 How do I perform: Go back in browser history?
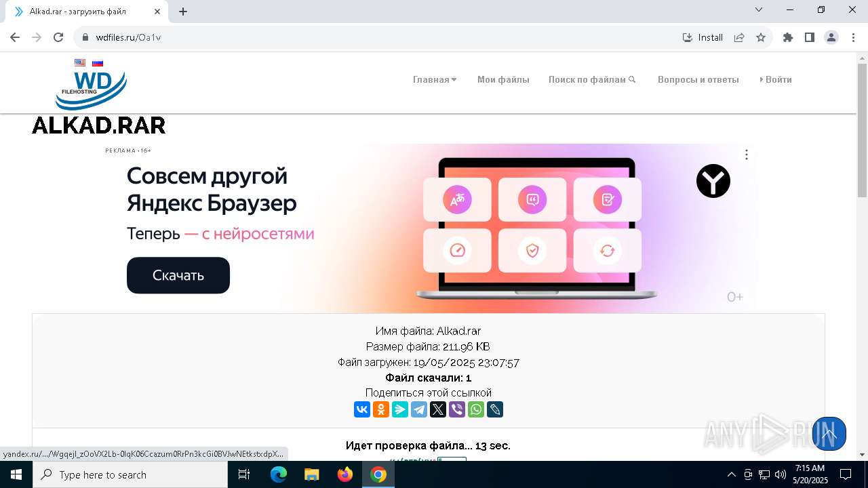[x=15, y=37]
